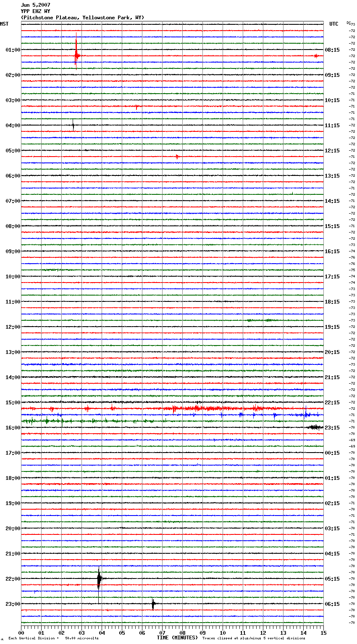Select the MST hour label "22:00"

(x=13, y=579)
